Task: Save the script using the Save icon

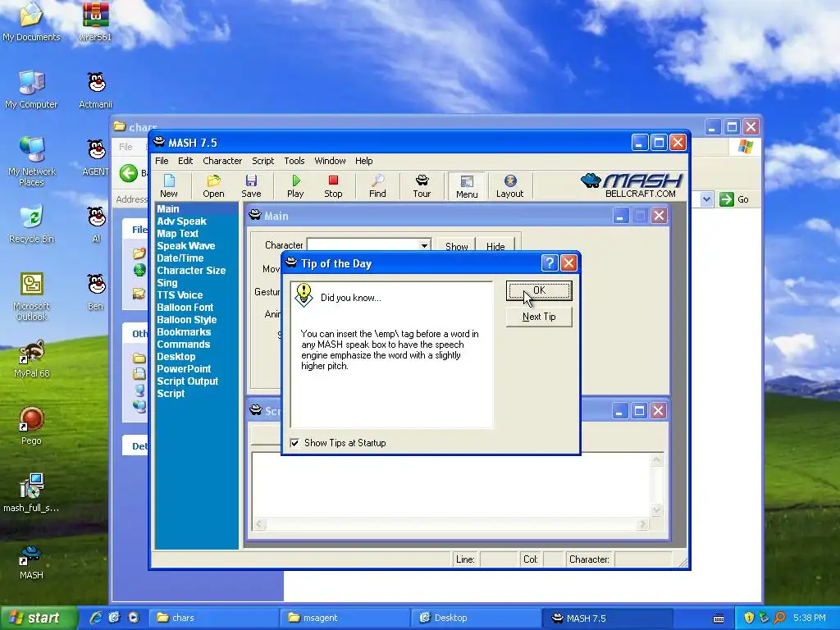Action: (x=251, y=186)
